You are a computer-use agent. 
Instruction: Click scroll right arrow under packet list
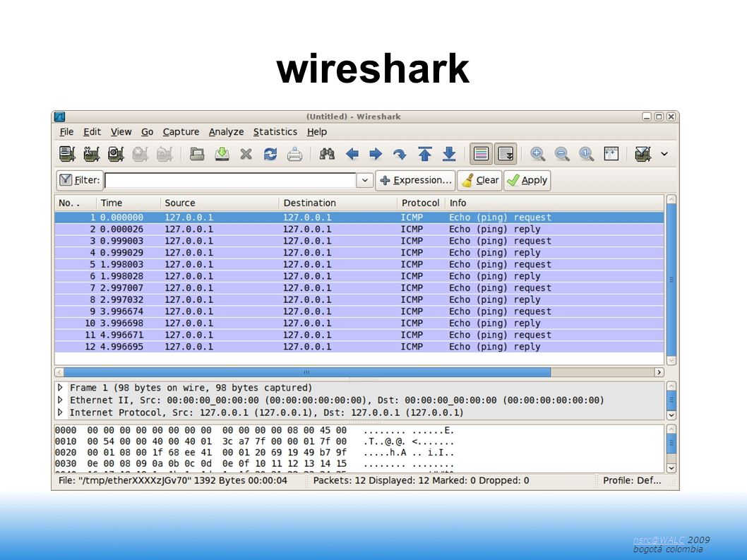pyautogui.click(x=659, y=372)
